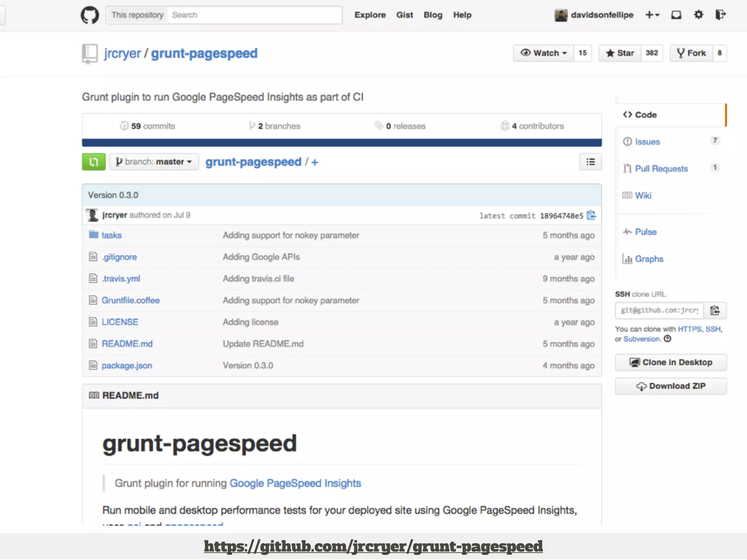
Task: Open README.md in the file list
Action: click(x=127, y=344)
